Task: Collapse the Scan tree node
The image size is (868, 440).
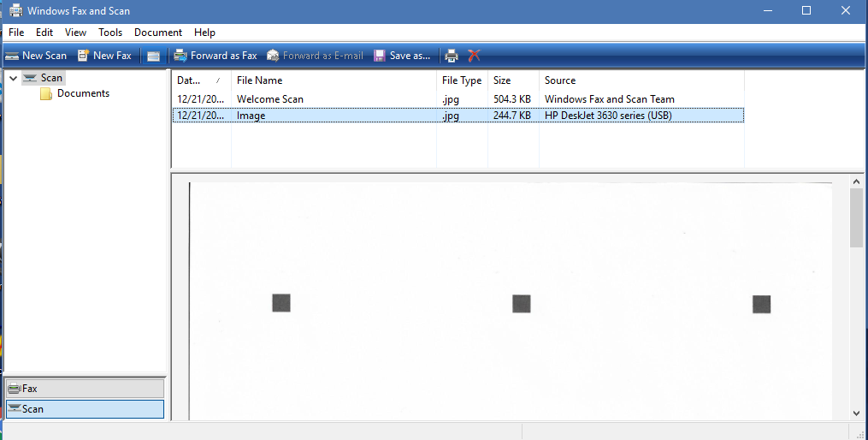Action: [14, 78]
